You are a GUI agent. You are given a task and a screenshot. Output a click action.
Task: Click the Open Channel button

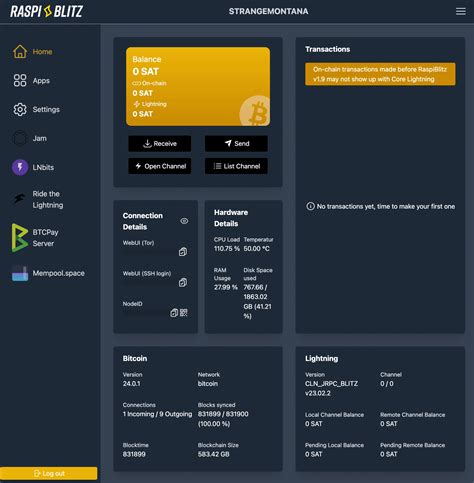pos(160,166)
